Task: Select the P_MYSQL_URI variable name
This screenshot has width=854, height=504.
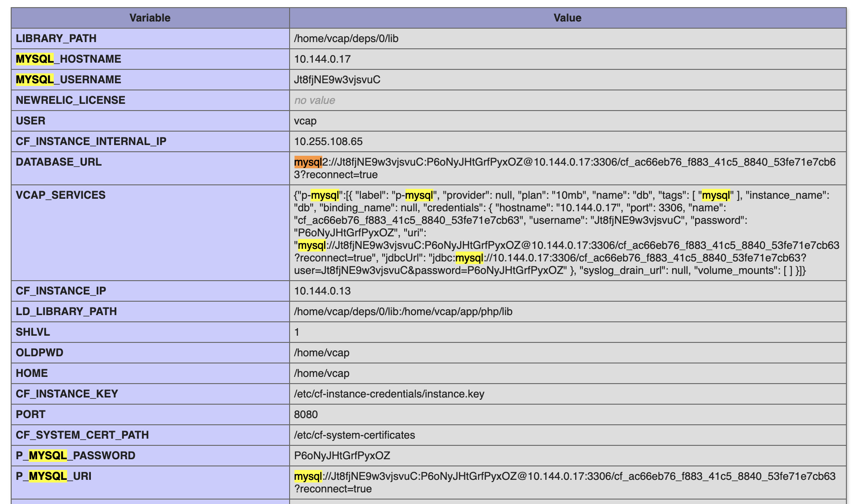Action: pos(54,476)
